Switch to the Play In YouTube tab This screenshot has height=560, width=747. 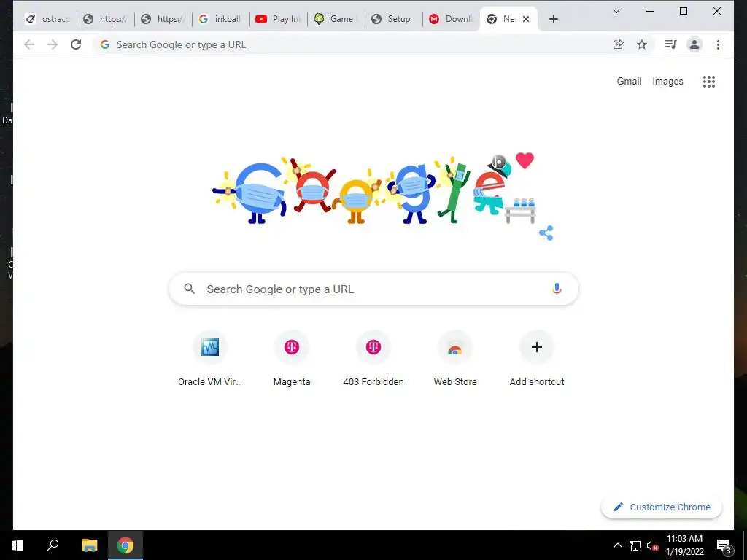278,19
